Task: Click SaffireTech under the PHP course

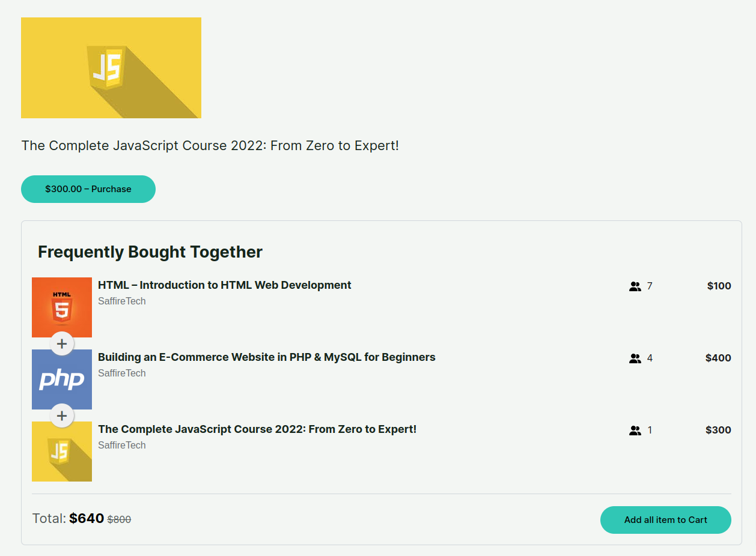Action: pos(122,373)
